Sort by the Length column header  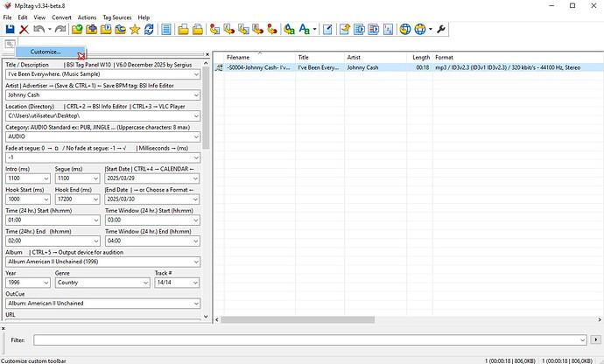tap(419, 58)
